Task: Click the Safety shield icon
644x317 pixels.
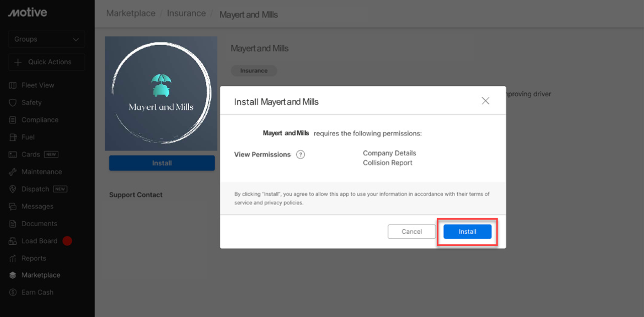Action: click(13, 102)
